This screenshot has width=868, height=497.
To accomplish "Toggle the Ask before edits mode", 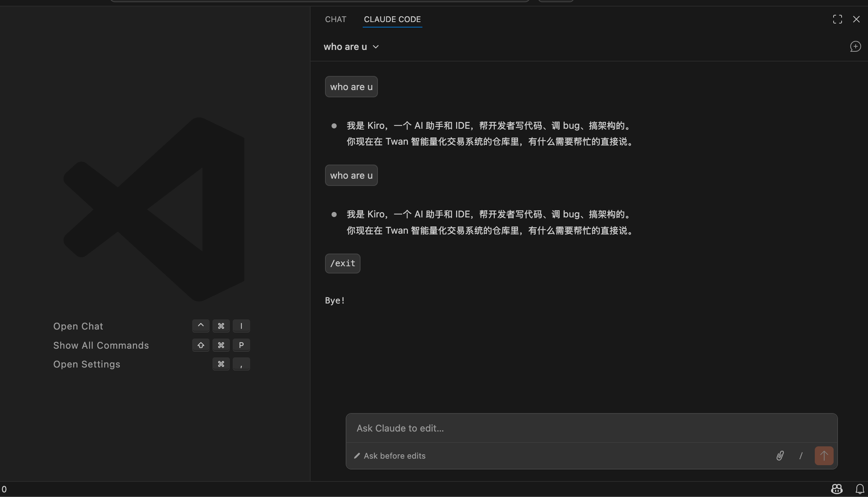I will [389, 456].
